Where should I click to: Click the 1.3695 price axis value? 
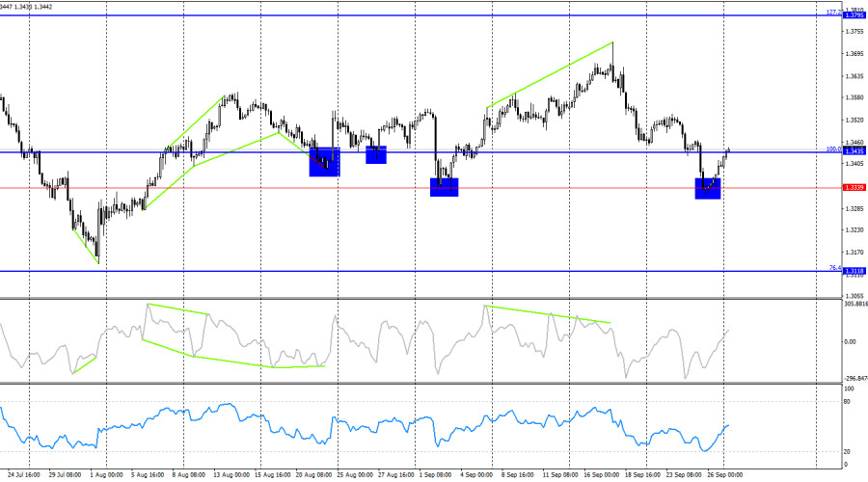point(854,54)
